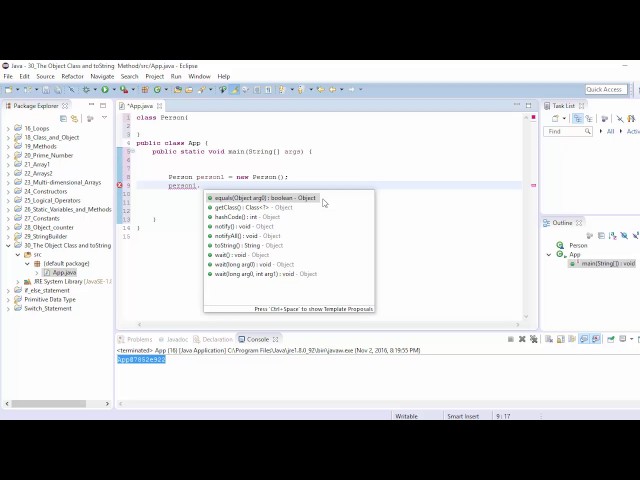640x480 pixels.
Task: Open Package Explorer View Menu dropdown
Action: (x=104, y=118)
